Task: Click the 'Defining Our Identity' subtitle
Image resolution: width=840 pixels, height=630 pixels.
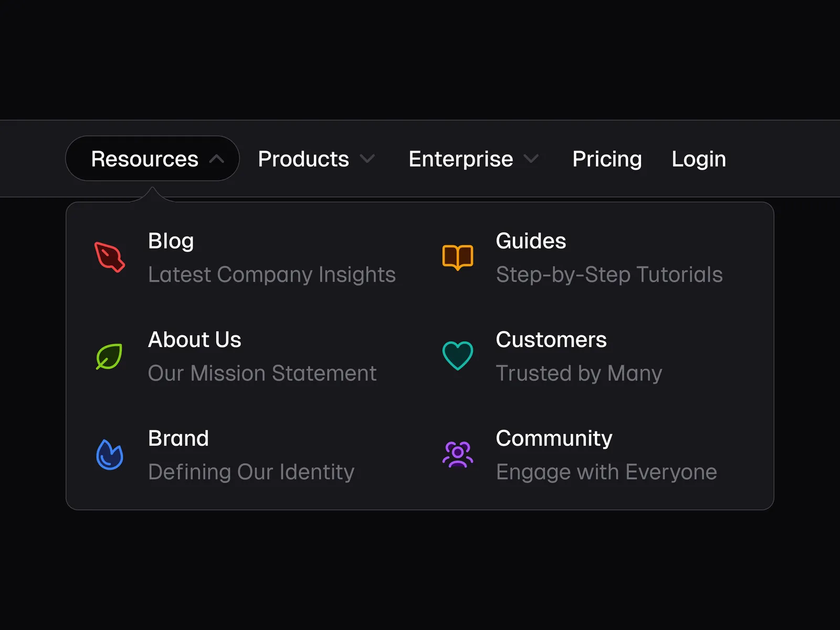Action: pyautogui.click(x=251, y=472)
